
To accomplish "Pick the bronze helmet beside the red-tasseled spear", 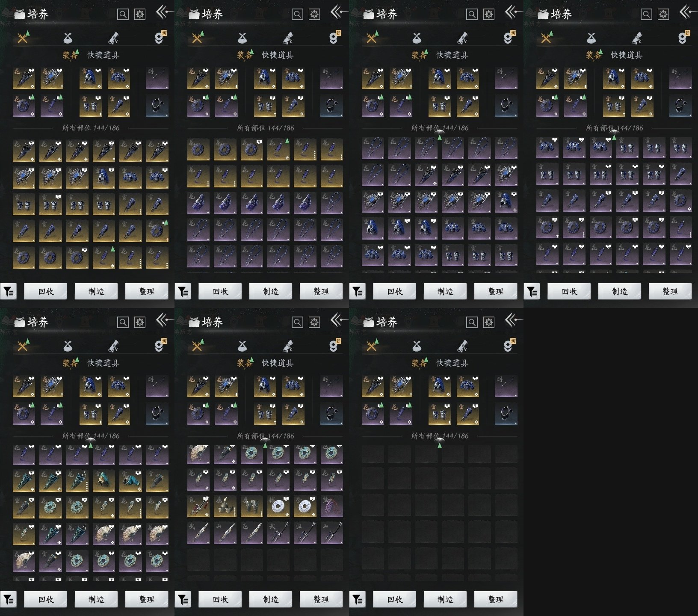I will [225, 506].
